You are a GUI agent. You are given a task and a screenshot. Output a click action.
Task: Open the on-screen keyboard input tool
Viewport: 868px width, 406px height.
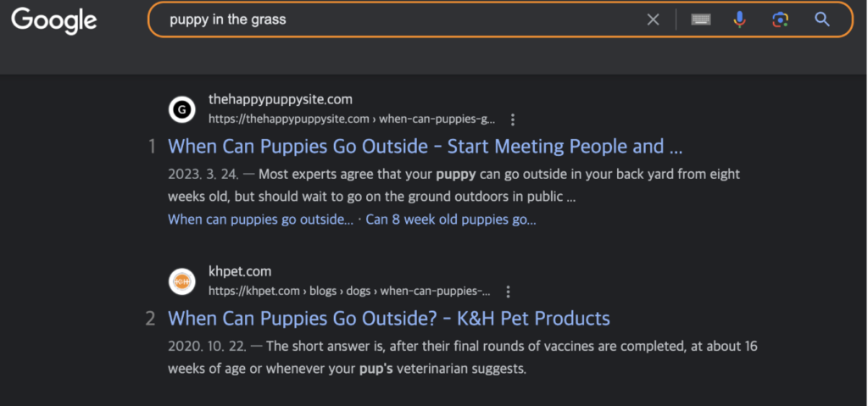point(700,19)
